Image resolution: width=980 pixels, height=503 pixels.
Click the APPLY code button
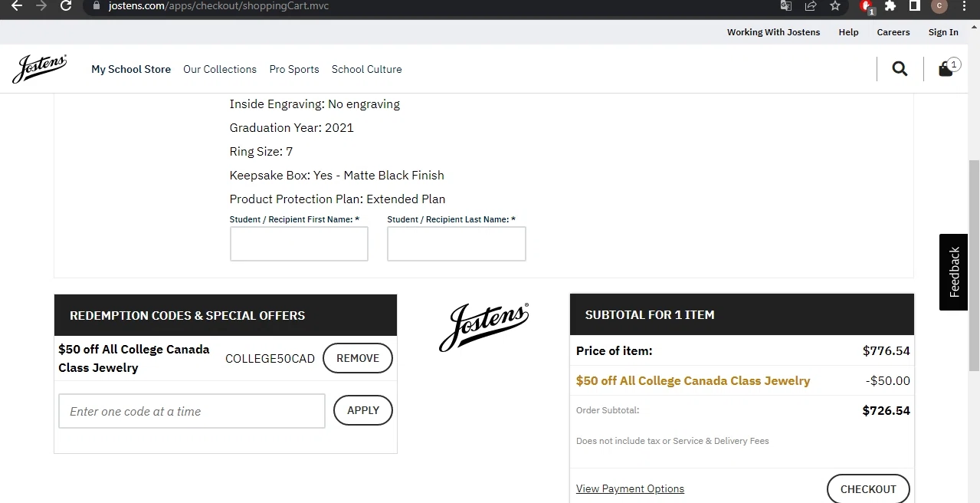click(363, 410)
